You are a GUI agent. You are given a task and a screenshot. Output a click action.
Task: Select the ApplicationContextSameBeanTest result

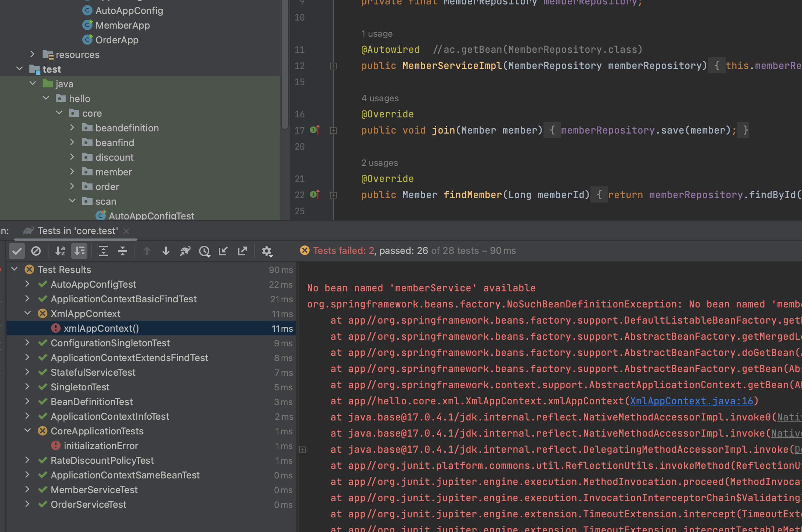point(151,475)
